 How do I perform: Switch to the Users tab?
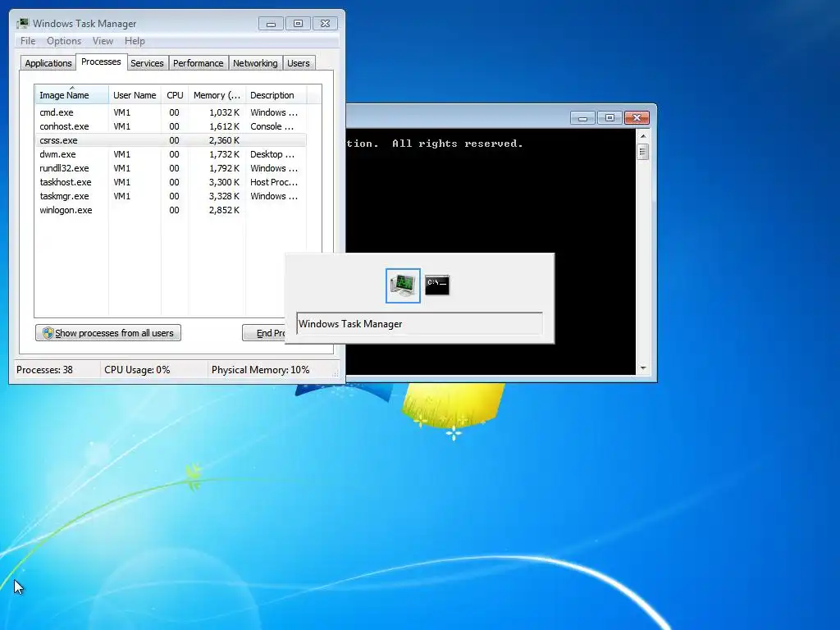(x=299, y=63)
